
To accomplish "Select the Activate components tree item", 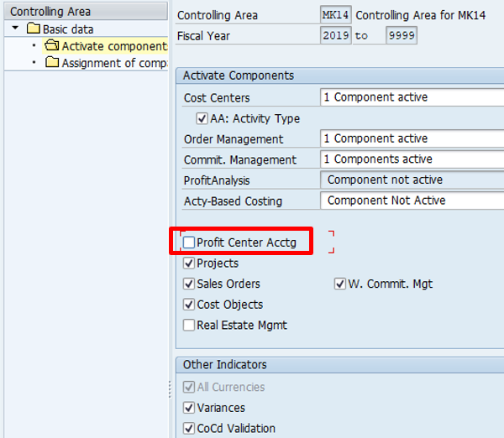I will click(x=113, y=46).
